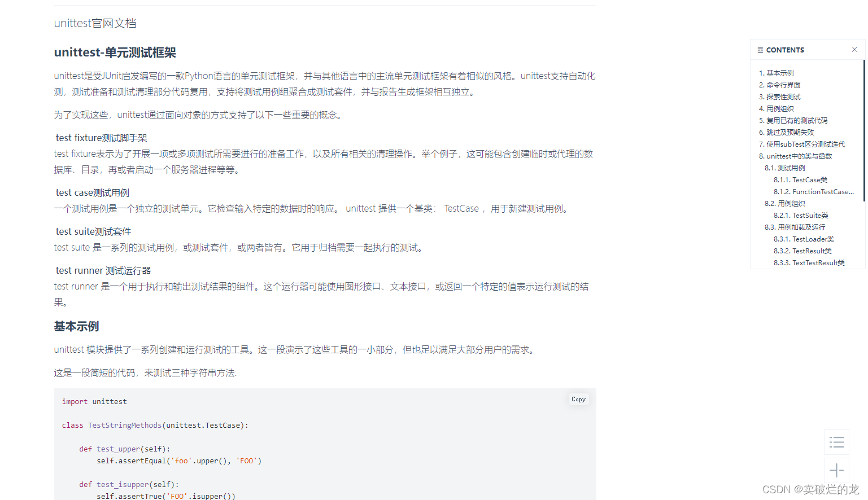The height and width of the screenshot is (500, 868).
Task: Click the test runner 测试运行器 subheading
Action: point(103,270)
